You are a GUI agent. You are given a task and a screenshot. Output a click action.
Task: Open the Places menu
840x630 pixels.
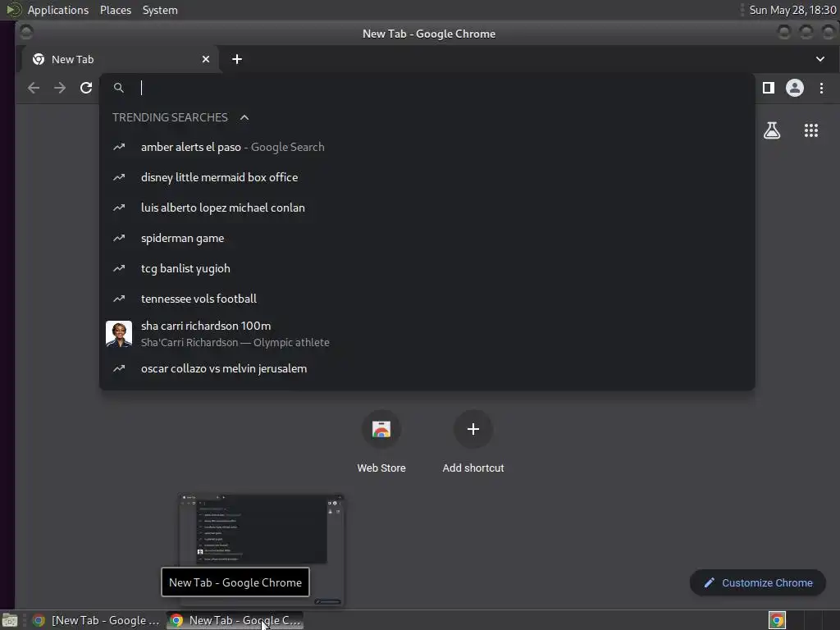(116, 10)
